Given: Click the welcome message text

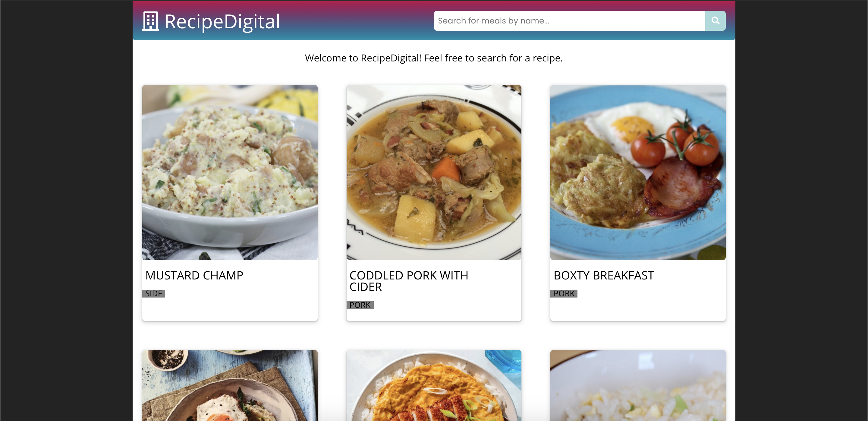Looking at the screenshot, I should [434, 58].
